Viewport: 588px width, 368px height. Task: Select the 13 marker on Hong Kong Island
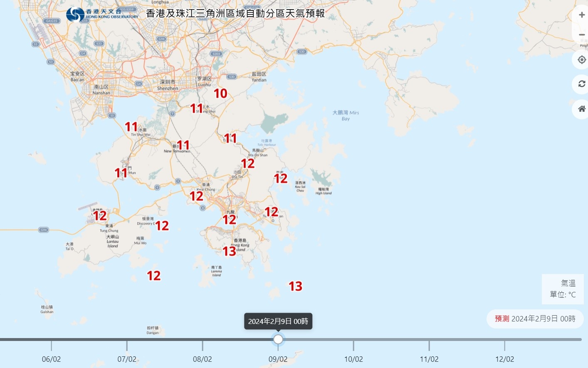click(x=229, y=252)
